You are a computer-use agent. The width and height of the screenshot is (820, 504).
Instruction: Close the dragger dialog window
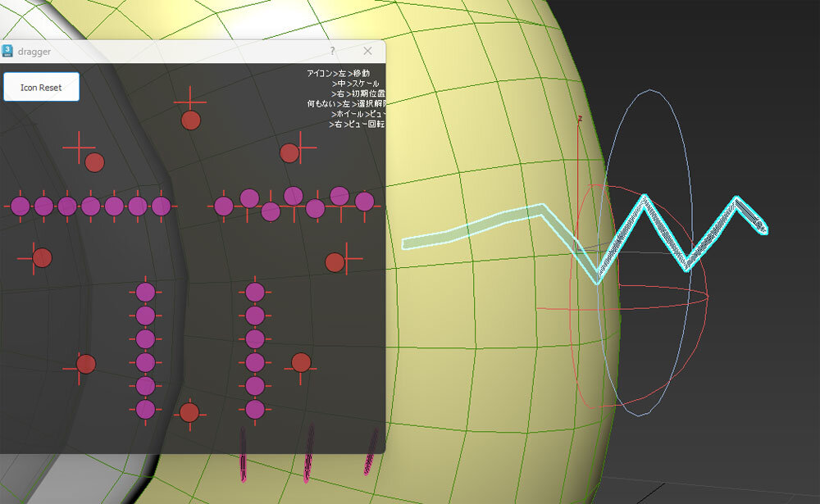click(x=367, y=51)
